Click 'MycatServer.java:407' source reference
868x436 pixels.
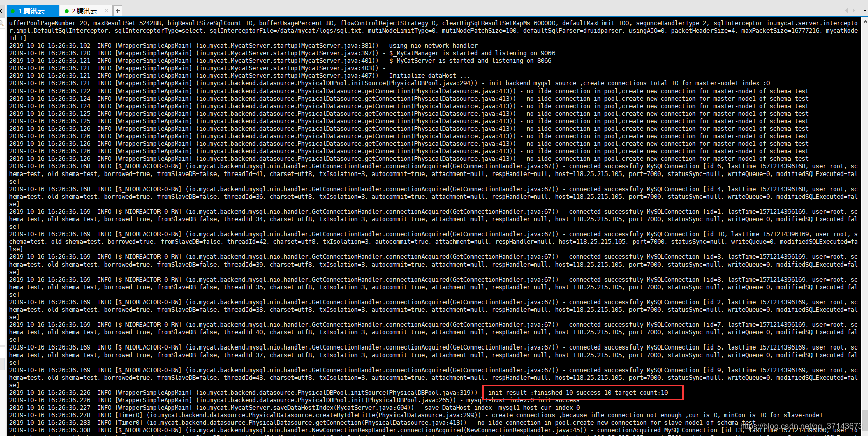[x=337, y=76]
